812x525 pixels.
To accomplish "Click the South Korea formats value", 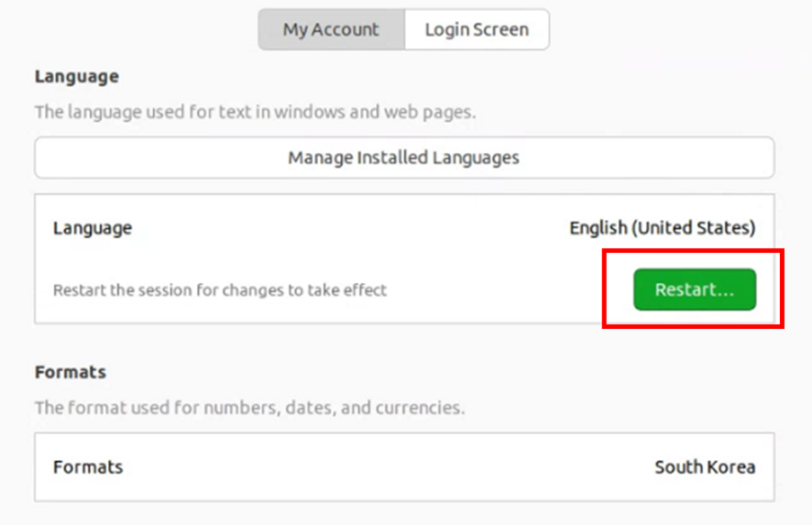I will (705, 467).
